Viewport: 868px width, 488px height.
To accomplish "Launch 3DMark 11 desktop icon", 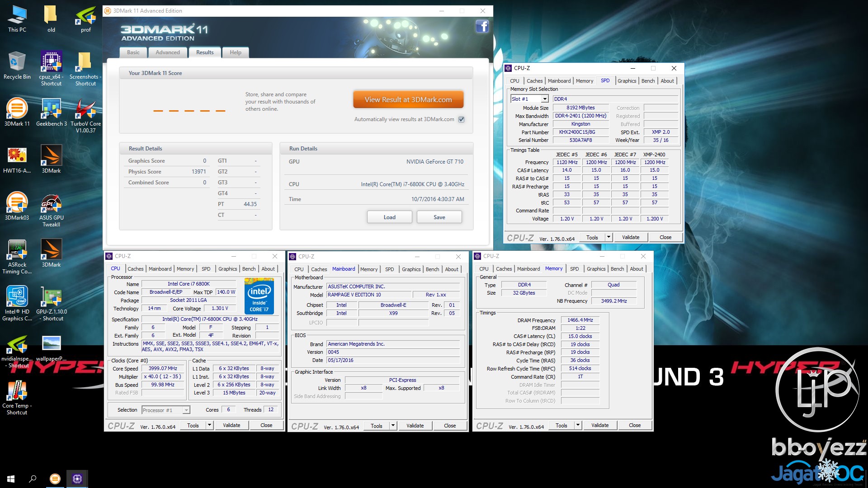I will click(17, 112).
